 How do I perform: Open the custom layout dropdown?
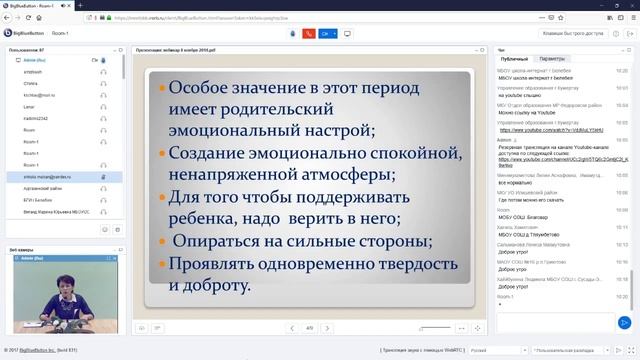pos(571,350)
